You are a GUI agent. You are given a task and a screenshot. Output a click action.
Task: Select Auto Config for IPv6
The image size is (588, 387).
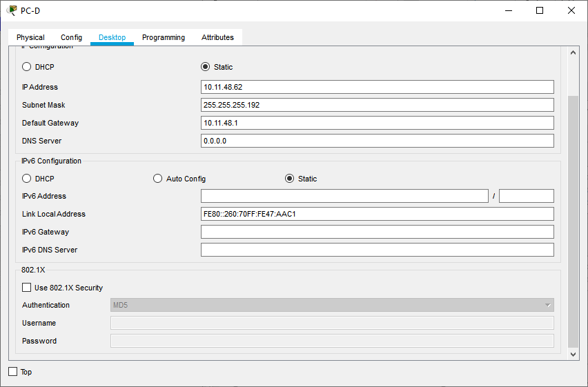[158, 179]
